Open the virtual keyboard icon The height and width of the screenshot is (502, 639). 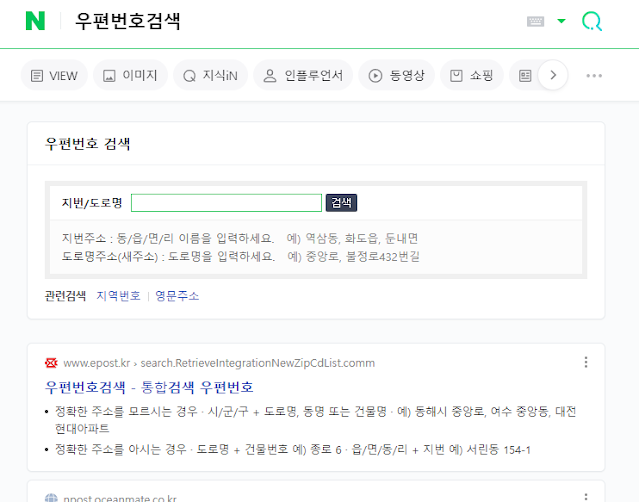(535, 21)
